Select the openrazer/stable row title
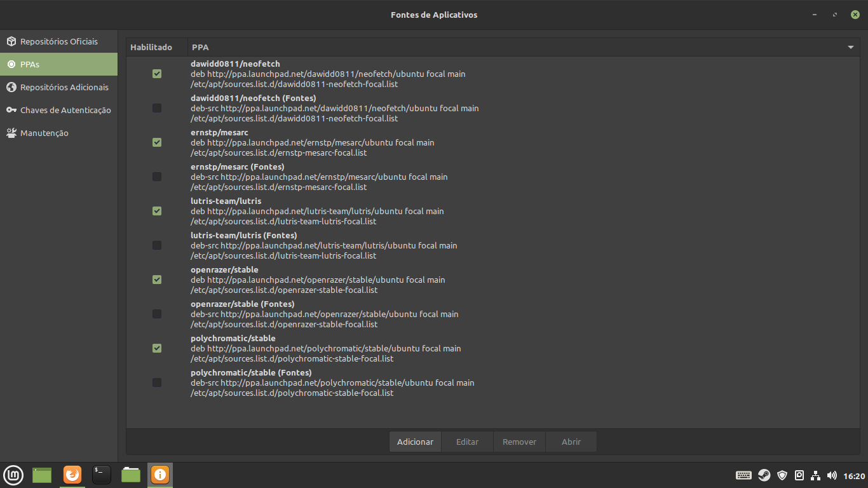 click(x=224, y=269)
